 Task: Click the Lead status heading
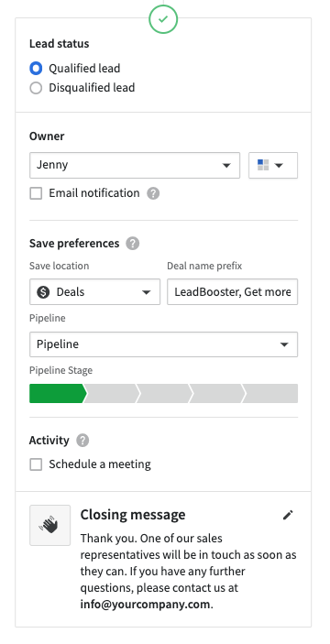coord(60,44)
